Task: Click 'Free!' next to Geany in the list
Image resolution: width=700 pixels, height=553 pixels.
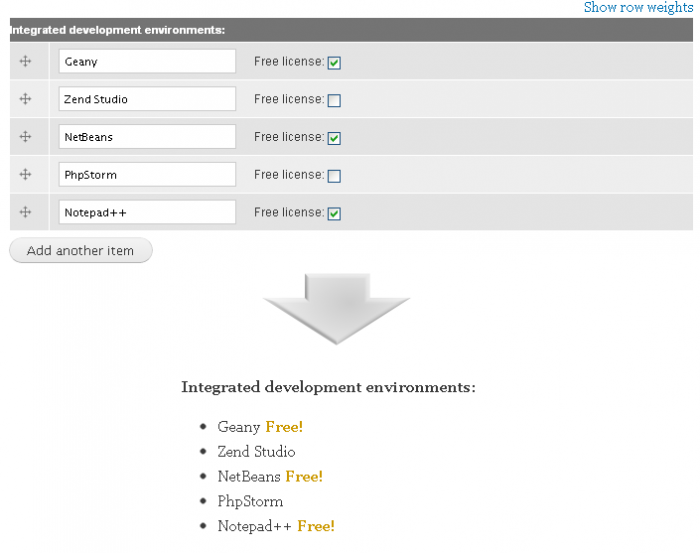Action: click(x=284, y=427)
